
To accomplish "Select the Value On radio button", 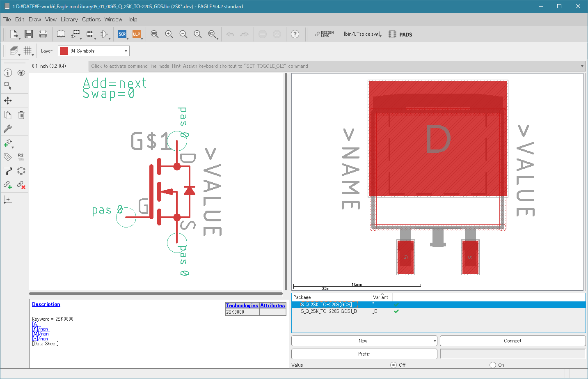I will click(x=493, y=365).
